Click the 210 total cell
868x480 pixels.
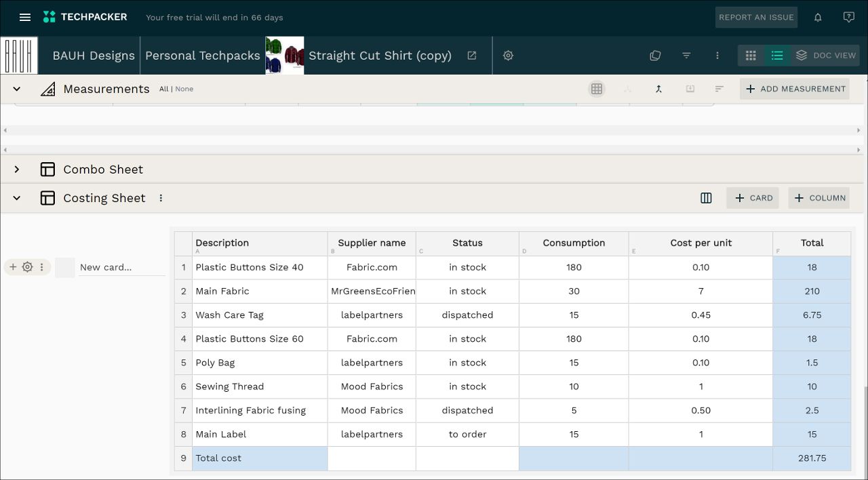[812, 291]
